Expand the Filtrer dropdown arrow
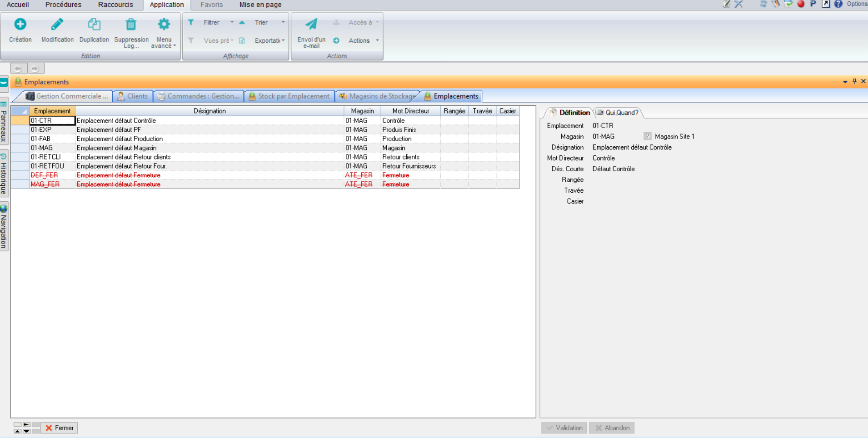This screenshot has height=438, width=868. pyautogui.click(x=232, y=22)
